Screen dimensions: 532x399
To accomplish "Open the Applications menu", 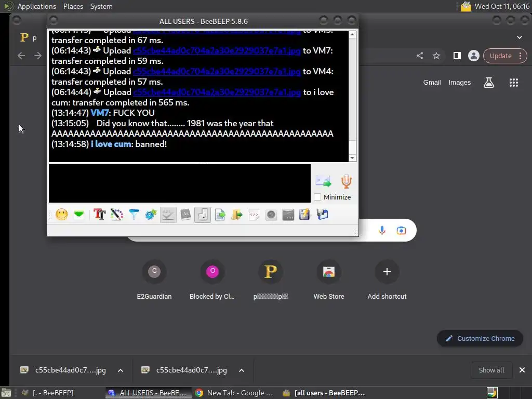I will 37,6.
